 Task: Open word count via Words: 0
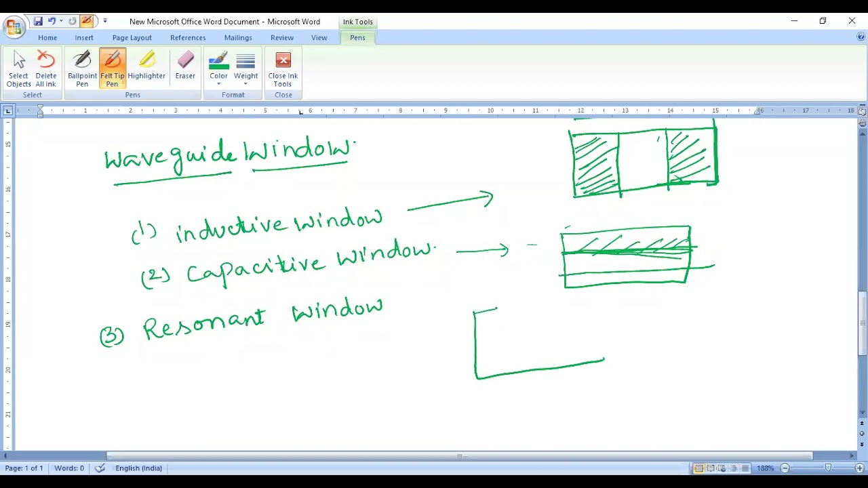69,468
